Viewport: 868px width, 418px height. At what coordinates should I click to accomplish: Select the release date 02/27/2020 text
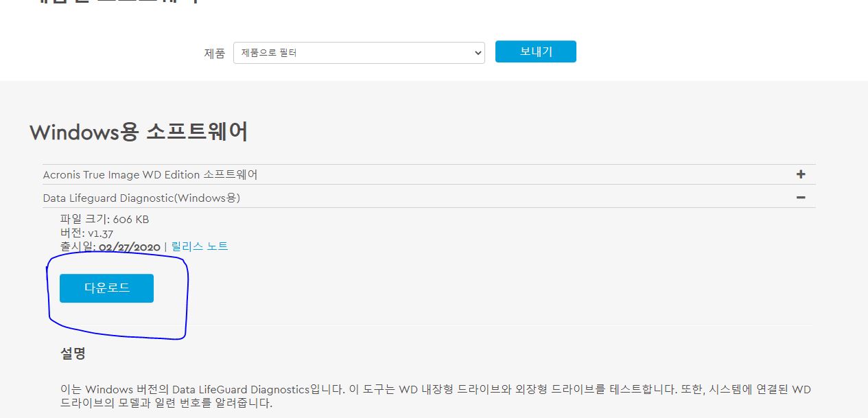[130, 246]
